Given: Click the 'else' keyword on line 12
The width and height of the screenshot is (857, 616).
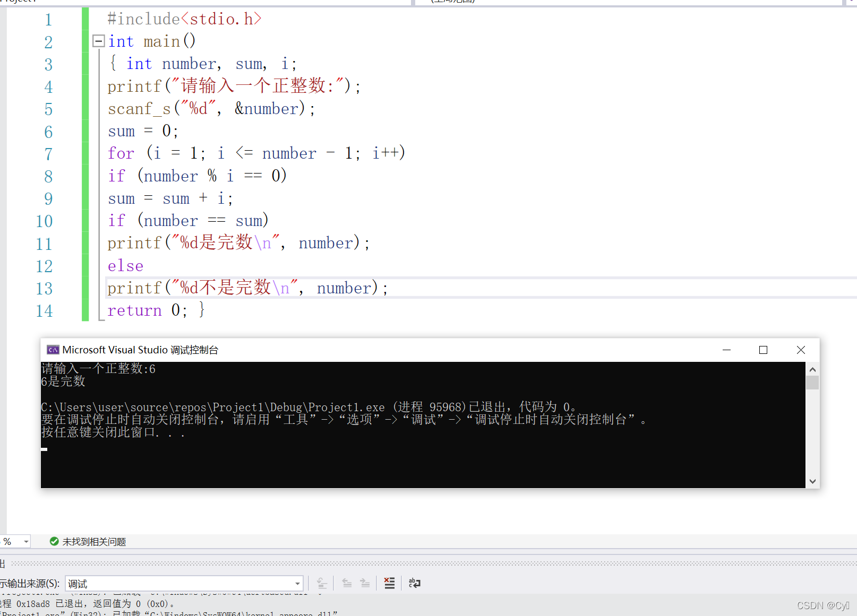Looking at the screenshot, I should (125, 266).
